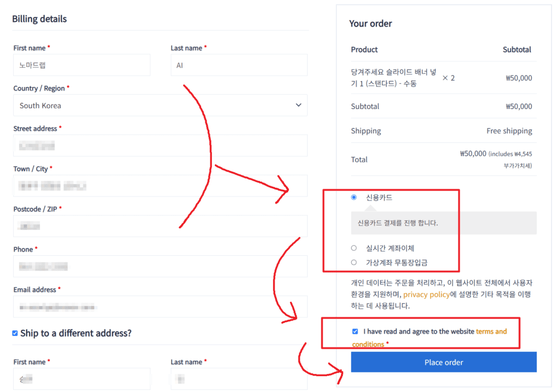
Task: Focus the Town / City input field
Action: [160, 186]
